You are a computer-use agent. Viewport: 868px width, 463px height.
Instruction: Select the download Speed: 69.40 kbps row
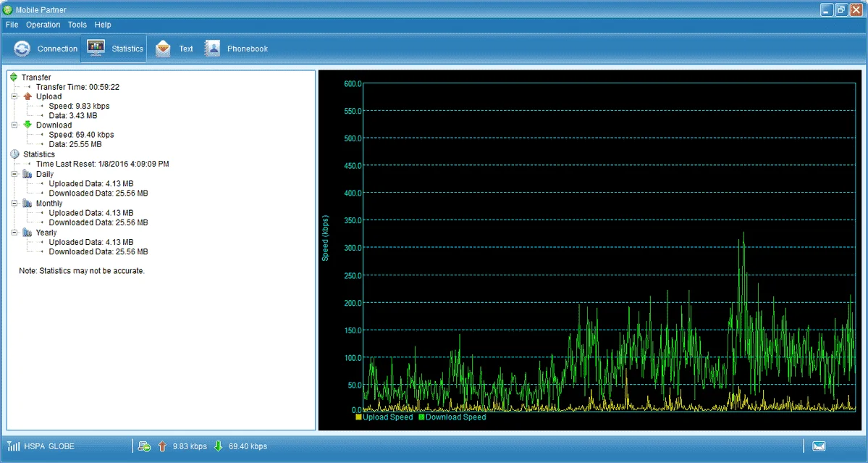81,135
